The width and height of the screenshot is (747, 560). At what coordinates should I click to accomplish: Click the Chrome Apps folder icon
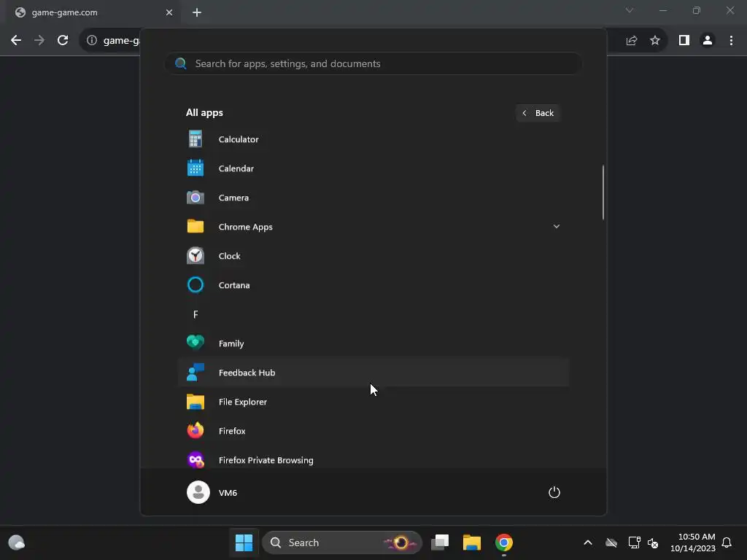[196, 227]
